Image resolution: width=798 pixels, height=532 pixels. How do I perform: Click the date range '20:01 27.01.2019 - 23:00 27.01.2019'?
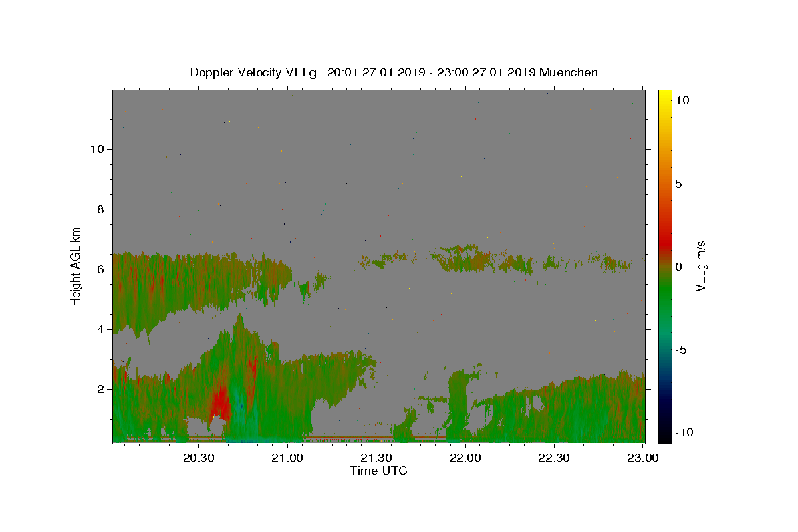tap(432, 72)
